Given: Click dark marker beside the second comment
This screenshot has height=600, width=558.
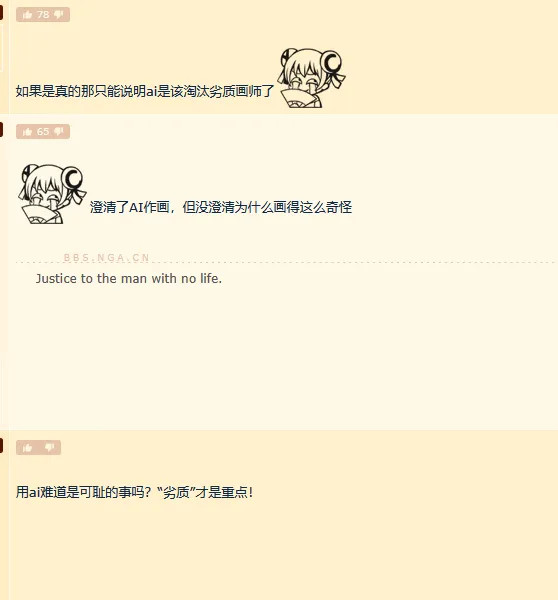Looking at the screenshot, I should [x=1, y=129].
